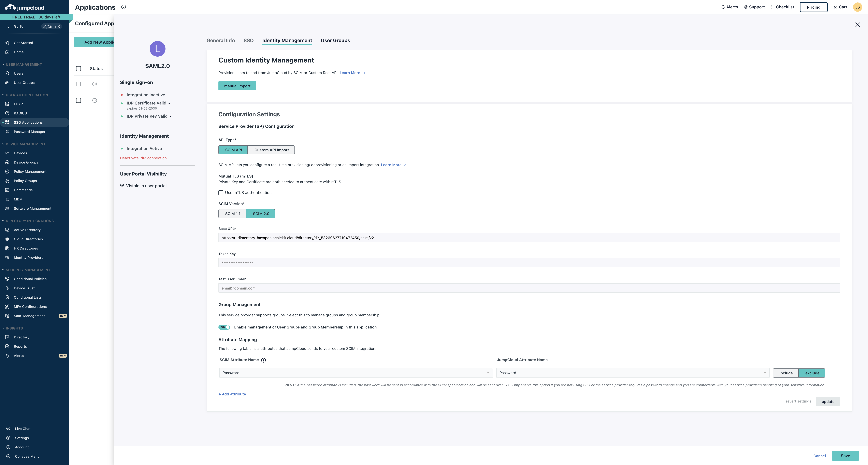The image size is (868, 465).
Task: Click the JS user avatar
Action: 858,7
